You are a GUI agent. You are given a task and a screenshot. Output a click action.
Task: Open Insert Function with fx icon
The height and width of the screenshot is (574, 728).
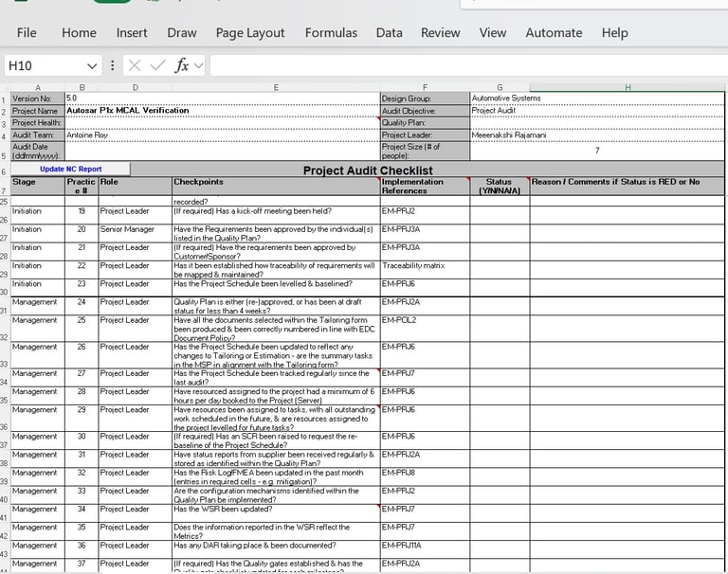pyautogui.click(x=182, y=65)
